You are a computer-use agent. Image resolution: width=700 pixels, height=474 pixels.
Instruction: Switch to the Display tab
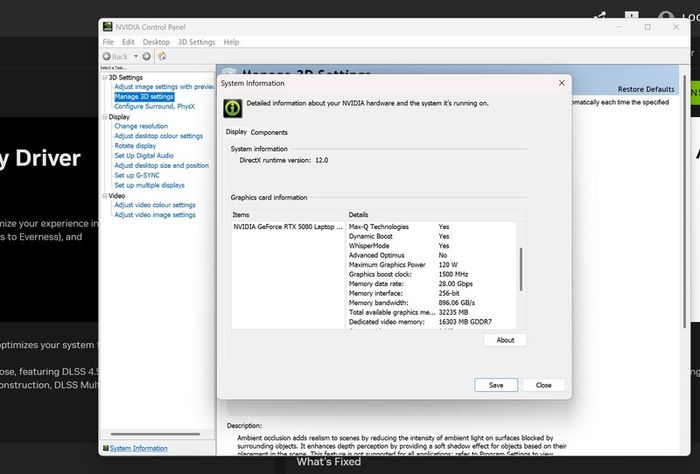pos(236,132)
